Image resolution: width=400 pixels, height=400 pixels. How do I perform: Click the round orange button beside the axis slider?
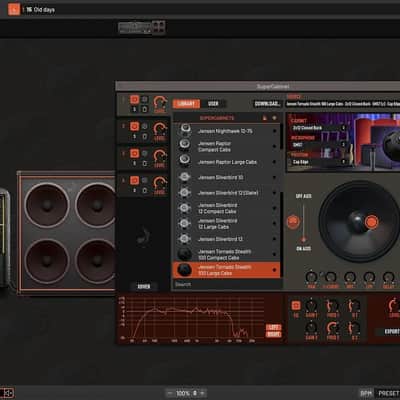[x=293, y=221]
